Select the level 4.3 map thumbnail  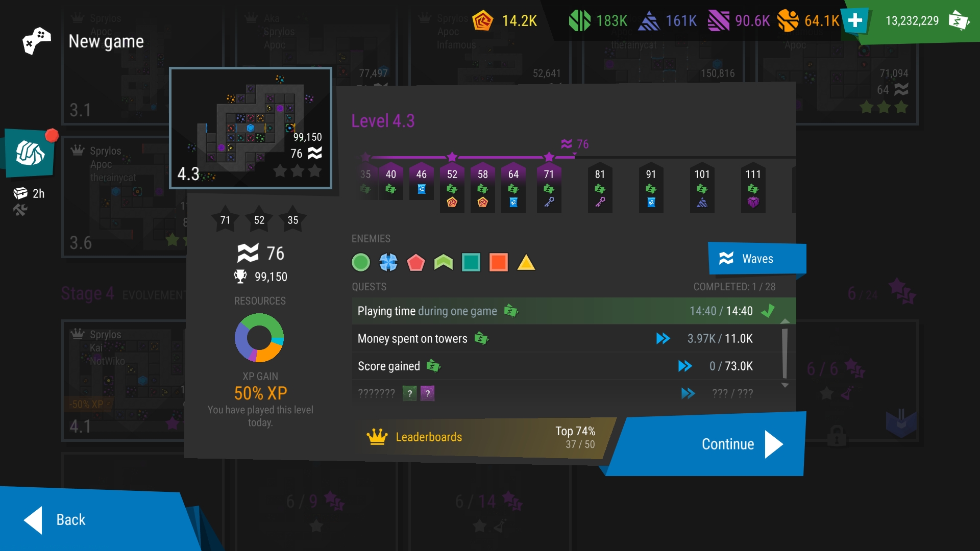[251, 128]
